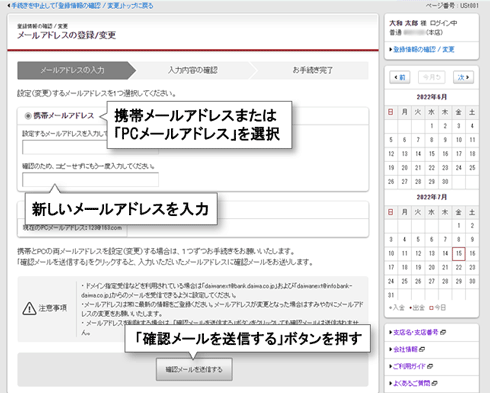490x393 pixels.
Task: Click the お手続き完了 step tab
Action: 313,70
